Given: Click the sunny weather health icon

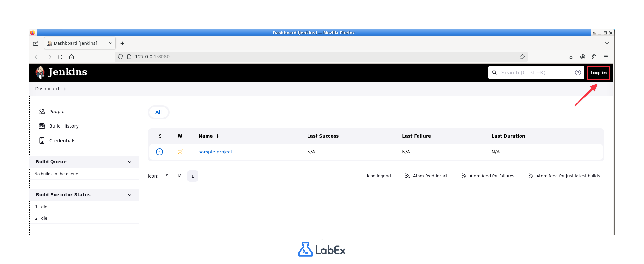Looking at the screenshot, I should click(x=180, y=152).
